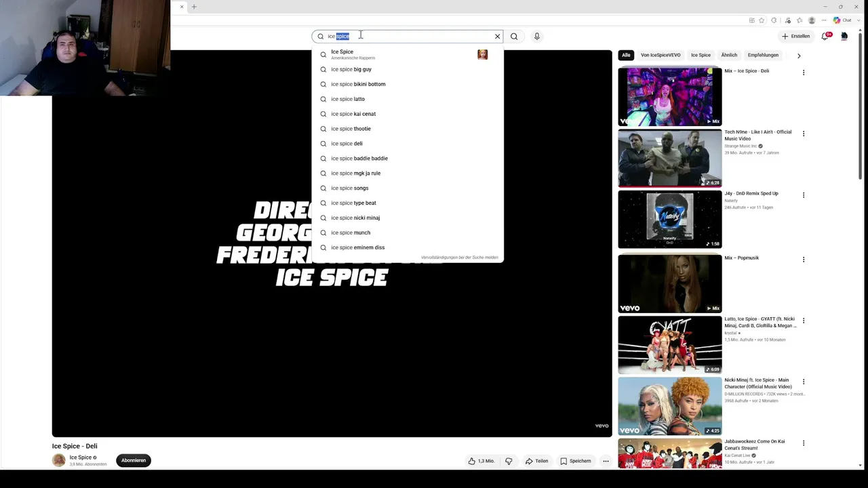Show more filter chips with the right arrow
This screenshot has height=488, width=868.
tap(799, 56)
